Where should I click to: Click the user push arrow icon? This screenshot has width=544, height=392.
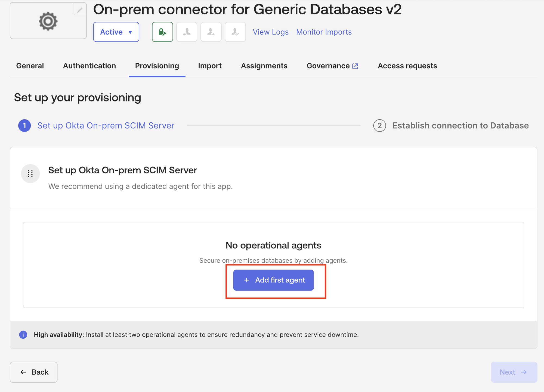click(x=211, y=32)
